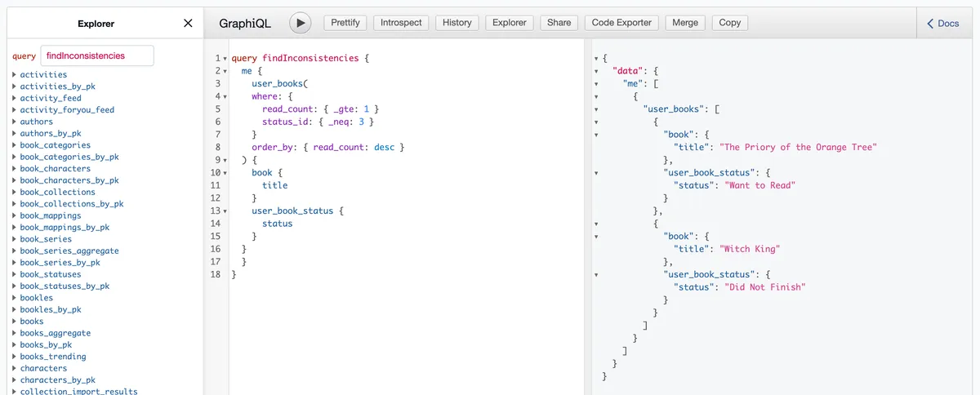Screen dimensions: 980x395
Task: Toggle the Explorer toolbar button
Action: click(x=509, y=23)
